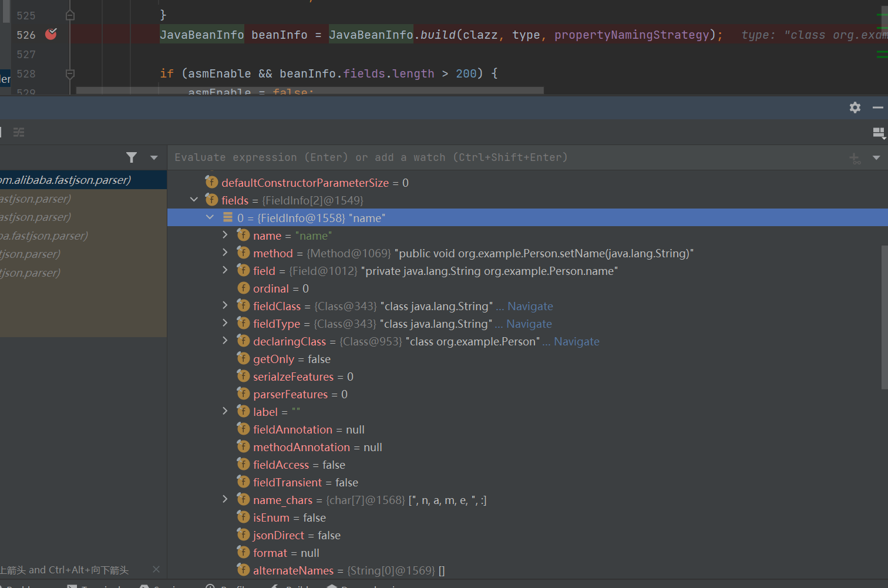This screenshot has width=888, height=588.
Task: Expand the method variable node
Action: pos(225,253)
